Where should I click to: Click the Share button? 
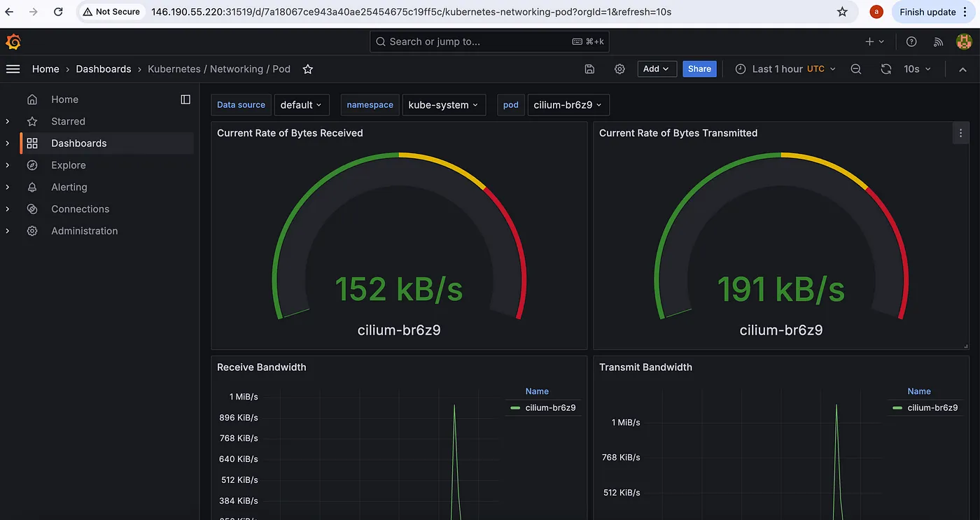click(699, 69)
